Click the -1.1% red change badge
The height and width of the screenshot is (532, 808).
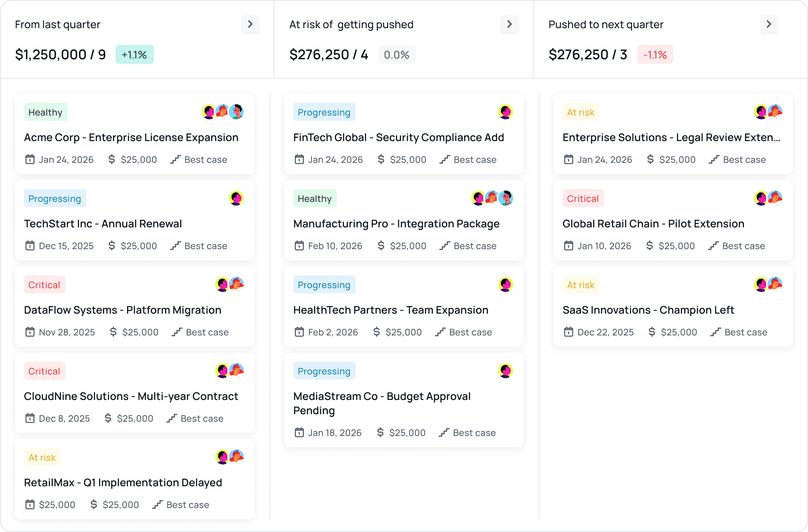click(655, 55)
